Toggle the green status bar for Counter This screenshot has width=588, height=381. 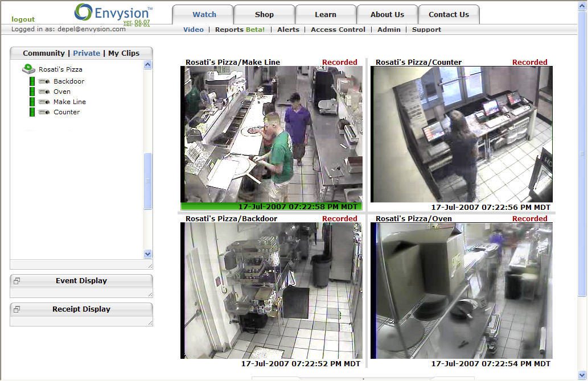point(32,112)
